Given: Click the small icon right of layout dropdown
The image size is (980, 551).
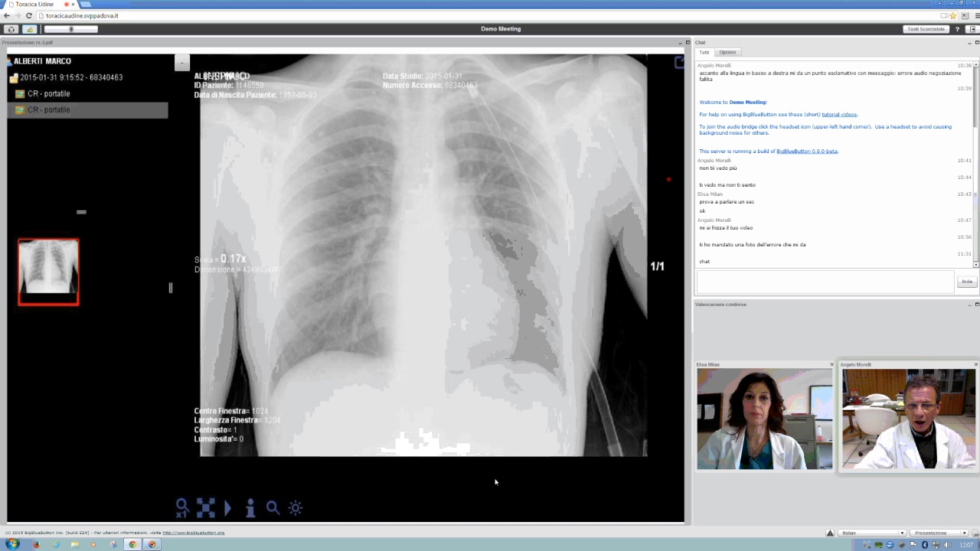Looking at the screenshot, I should click(x=975, y=533).
